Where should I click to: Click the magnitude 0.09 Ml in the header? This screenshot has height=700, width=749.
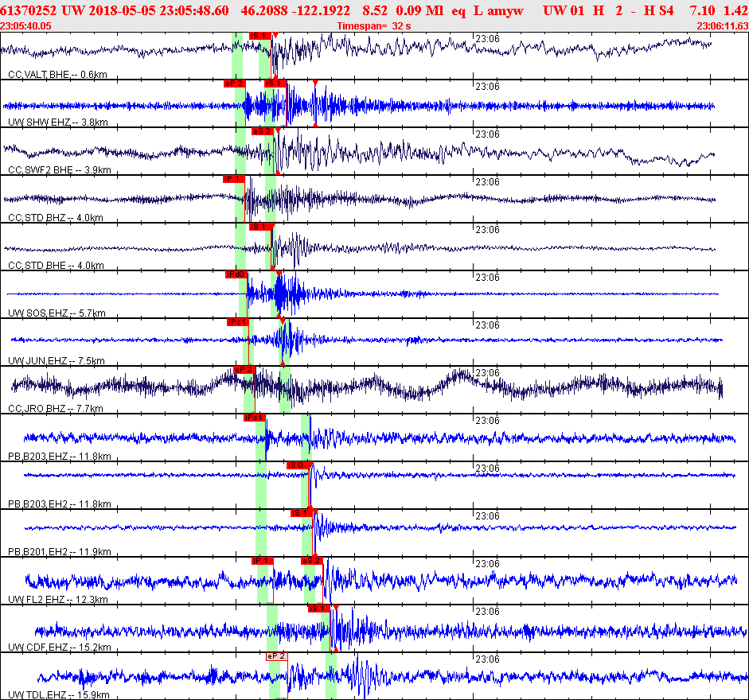pos(419,10)
